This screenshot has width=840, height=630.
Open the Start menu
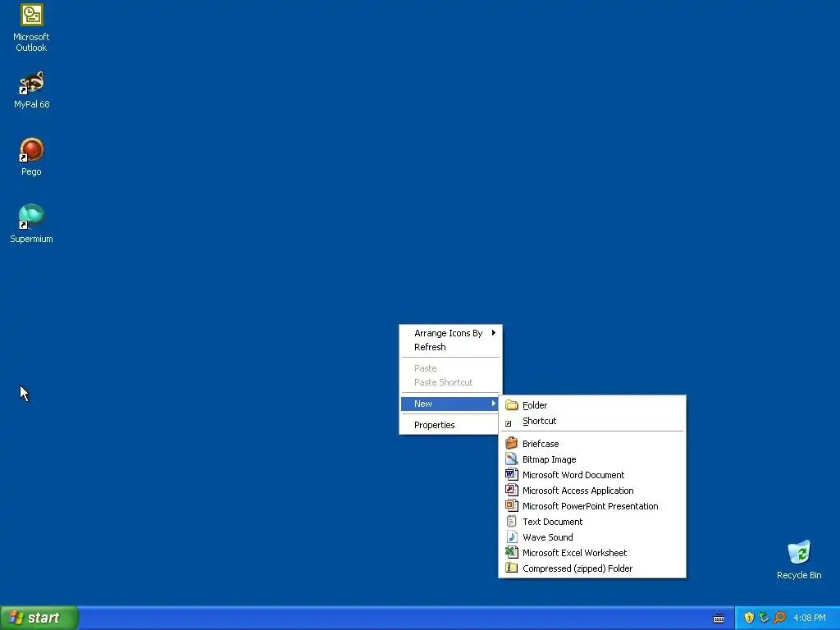click(x=39, y=618)
